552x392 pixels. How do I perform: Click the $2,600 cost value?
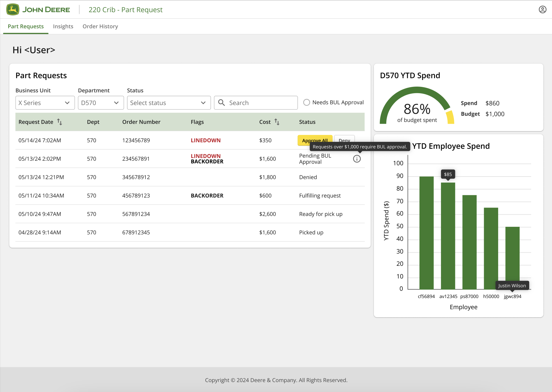click(x=267, y=214)
